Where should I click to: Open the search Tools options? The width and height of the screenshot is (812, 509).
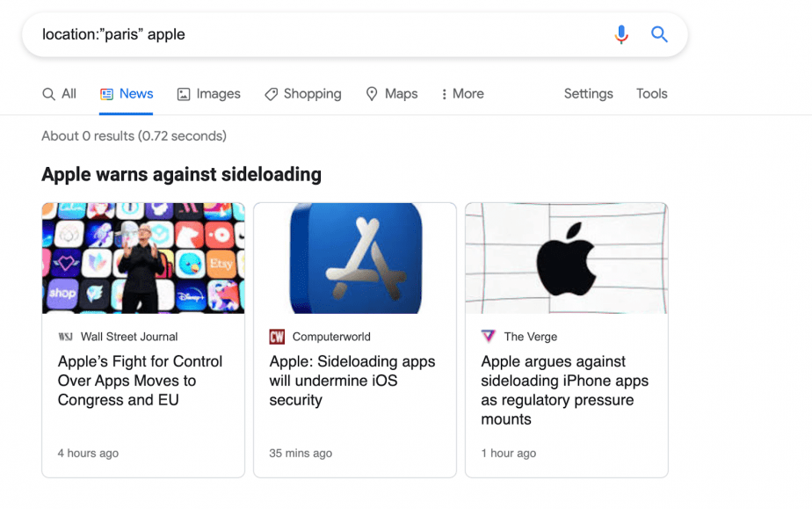click(651, 94)
